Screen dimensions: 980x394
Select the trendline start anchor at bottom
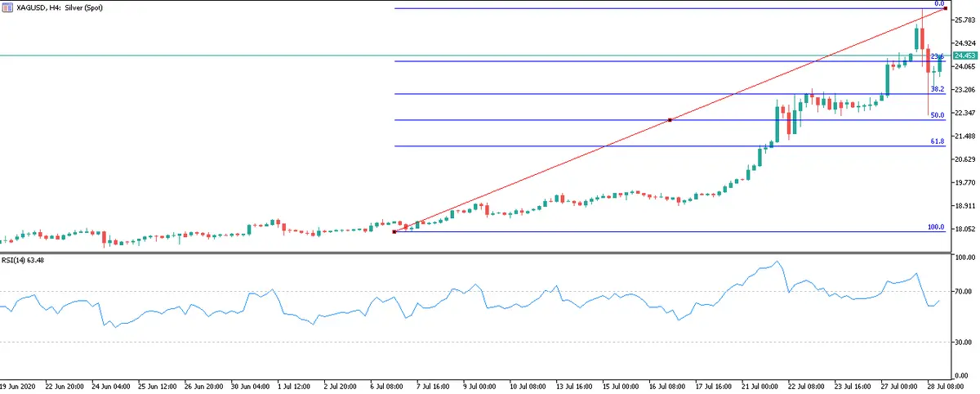[394, 231]
